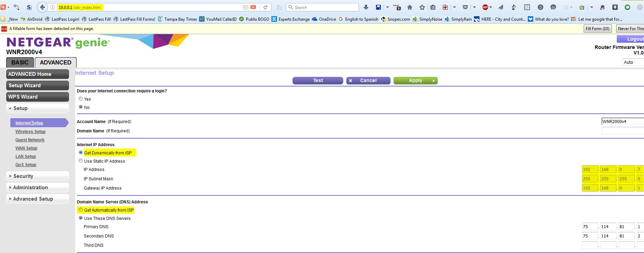Click the Fill Form (10) button
644x253 pixels.
(597, 29)
